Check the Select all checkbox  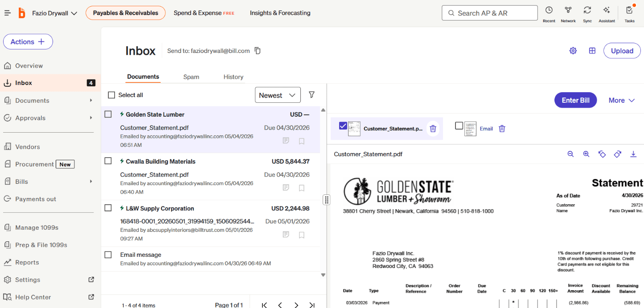pyautogui.click(x=111, y=95)
